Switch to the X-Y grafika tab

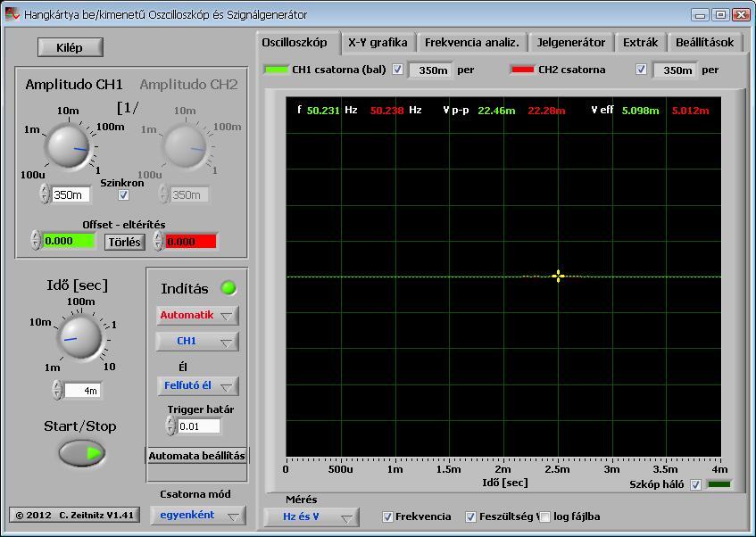tap(378, 43)
